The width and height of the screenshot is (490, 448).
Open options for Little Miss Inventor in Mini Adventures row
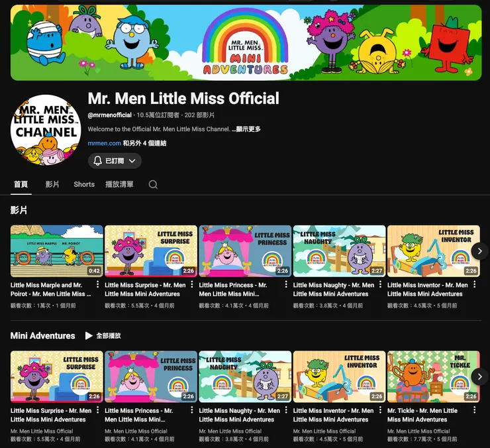click(x=380, y=410)
